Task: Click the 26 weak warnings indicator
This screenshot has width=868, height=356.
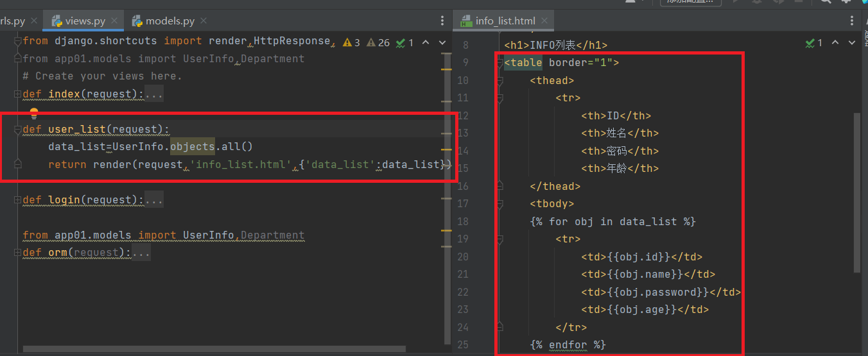Action: coord(378,43)
